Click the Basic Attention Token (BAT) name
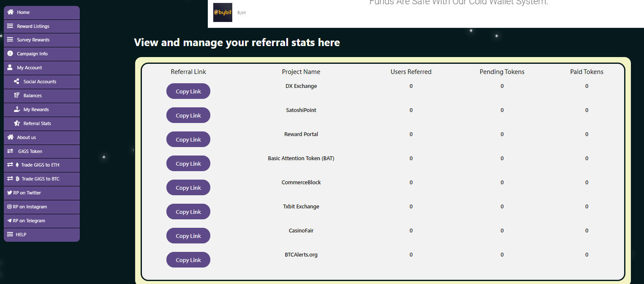 301,158
